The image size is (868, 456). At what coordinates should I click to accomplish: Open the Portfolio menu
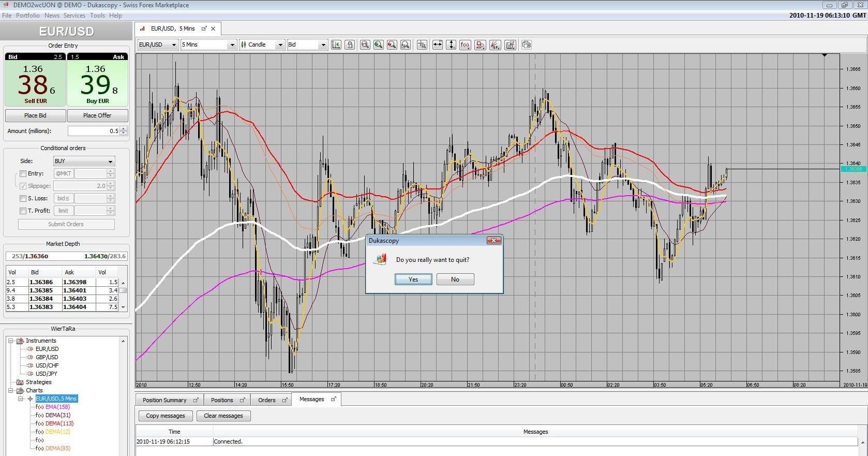(x=28, y=16)
